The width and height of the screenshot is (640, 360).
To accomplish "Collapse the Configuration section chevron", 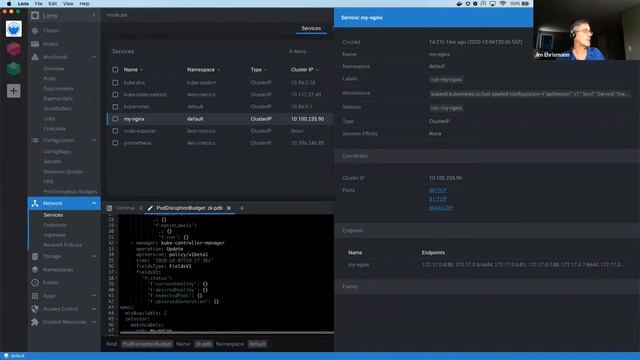I will click(x=94, y=140).
